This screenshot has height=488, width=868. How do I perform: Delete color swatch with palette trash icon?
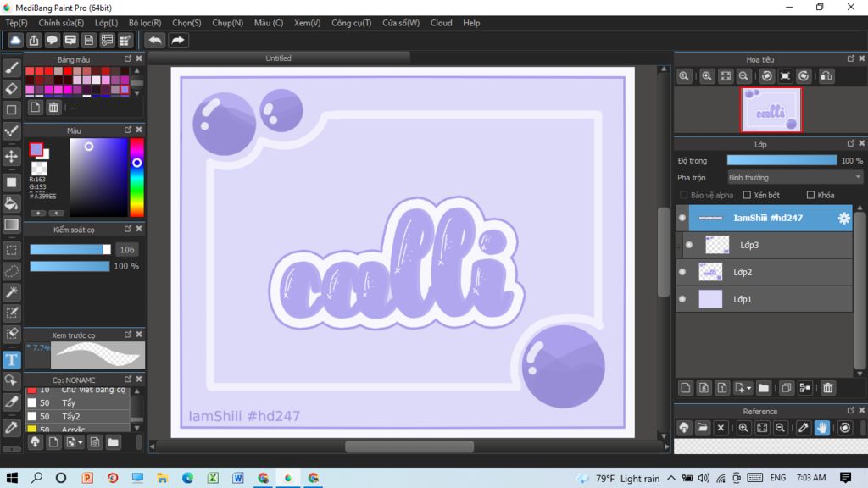53,108
